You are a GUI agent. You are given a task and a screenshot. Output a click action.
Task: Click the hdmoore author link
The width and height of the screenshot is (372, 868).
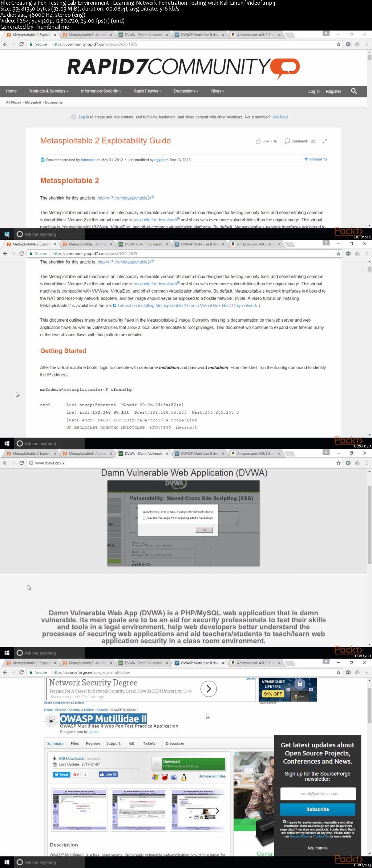pyautogui.click(x=88, y=160)
